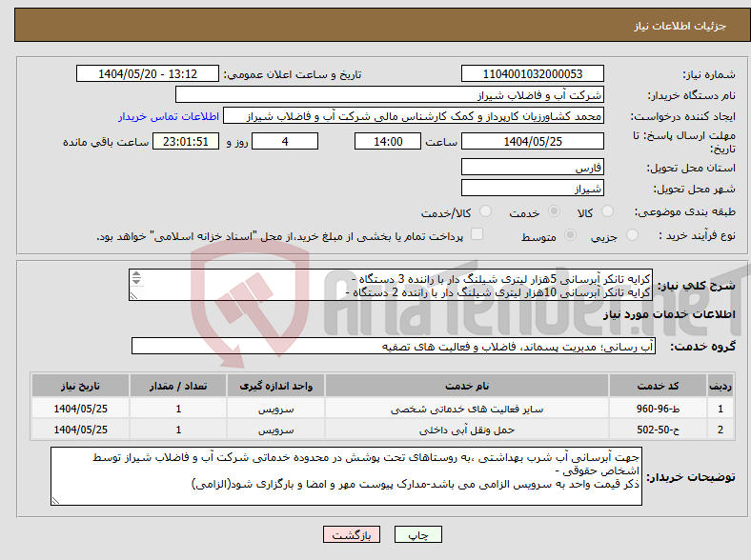Image resolution: width=751 pixels, height=560 pixels.
Task: Click the کد خدمت column header
Action: (x=659, y=386)
